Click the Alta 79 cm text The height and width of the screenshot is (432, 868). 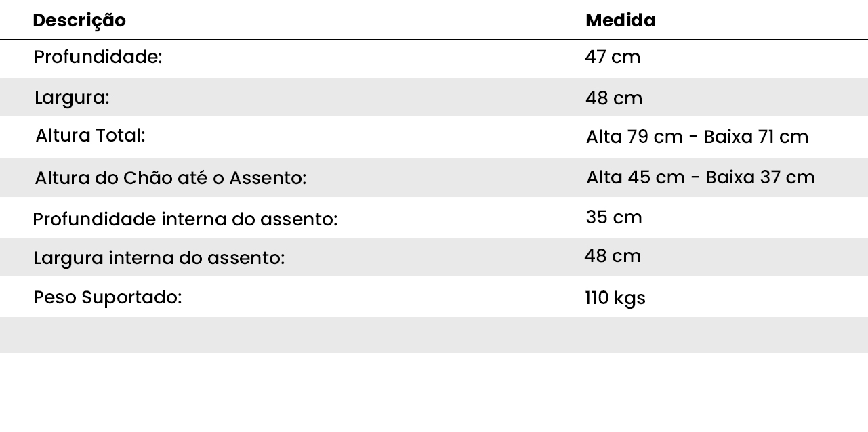click(634, 137)
